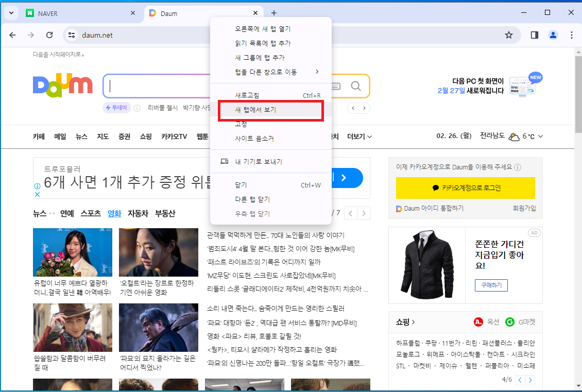Select 읽기 목록에 탭 추가
Viewport: 582px width, 392px height.
(270, 43)
